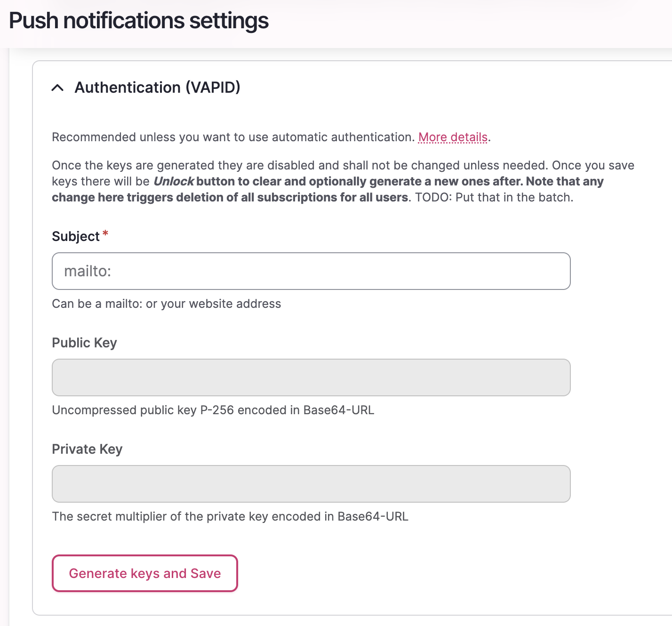
Task: Focus the Subject mailto: input field
Action: point(311,271)
